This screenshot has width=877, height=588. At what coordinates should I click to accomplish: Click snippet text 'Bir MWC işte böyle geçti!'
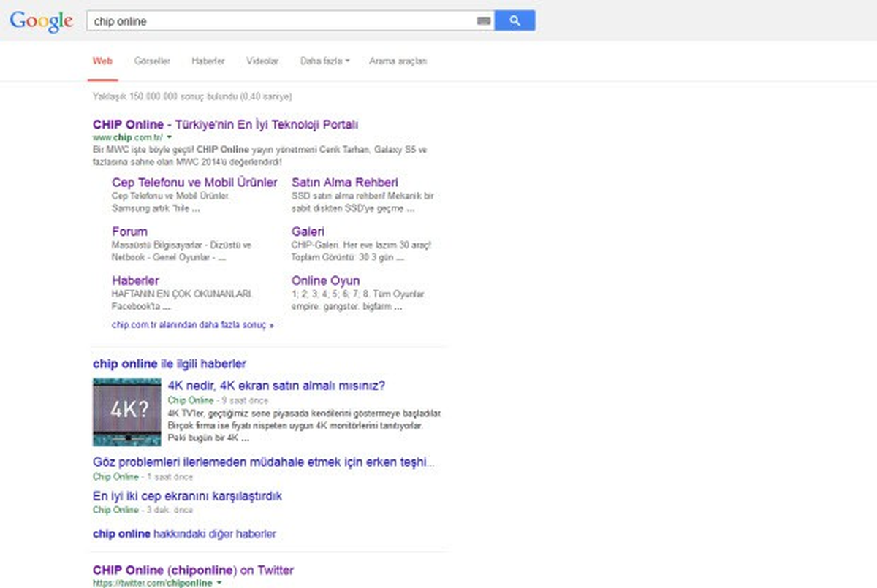click(x=143, y=150)
